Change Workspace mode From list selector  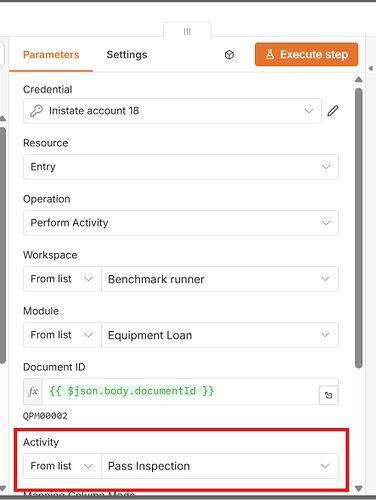62,279
